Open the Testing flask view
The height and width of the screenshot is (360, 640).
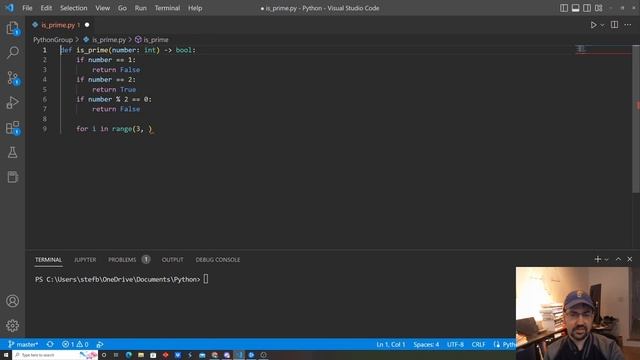[13, 153]
